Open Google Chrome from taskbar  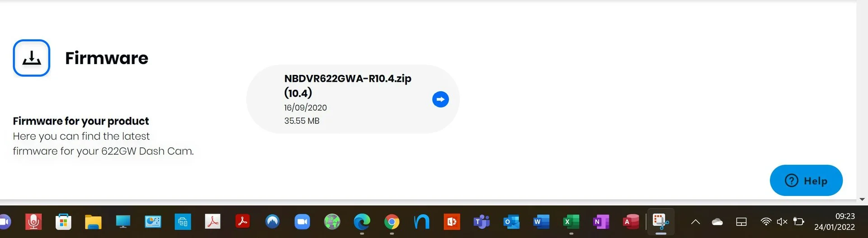click(392, 222)
